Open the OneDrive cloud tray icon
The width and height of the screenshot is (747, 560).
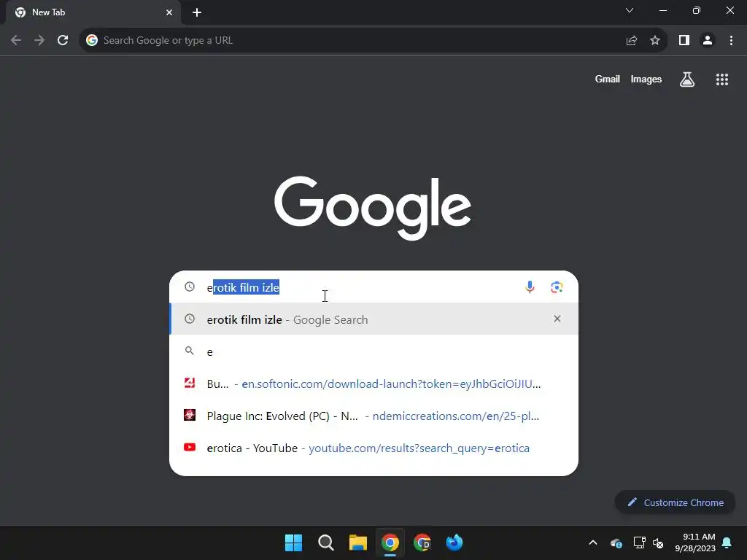coord(616,542)
